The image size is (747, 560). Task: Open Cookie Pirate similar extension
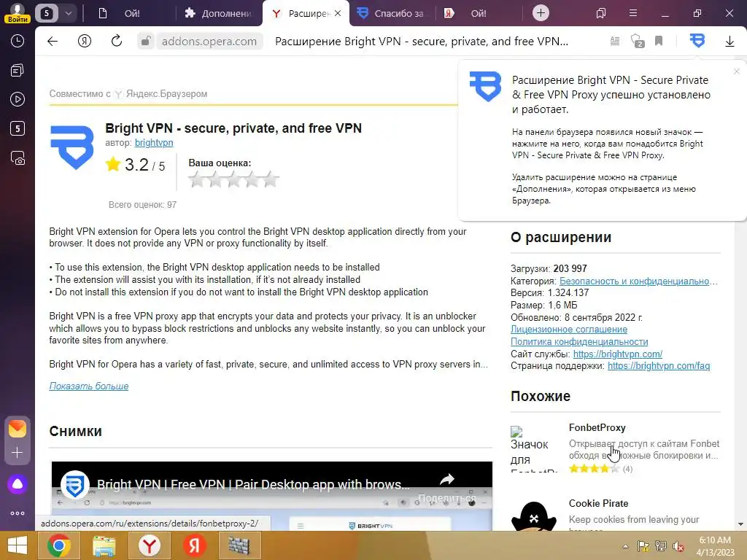598,503
